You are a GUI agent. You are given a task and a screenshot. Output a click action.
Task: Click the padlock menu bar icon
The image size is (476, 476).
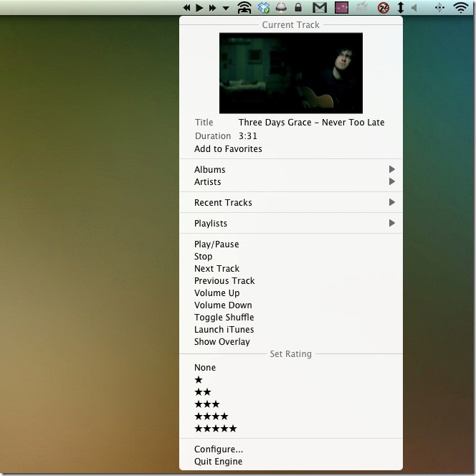click(298, 7)
